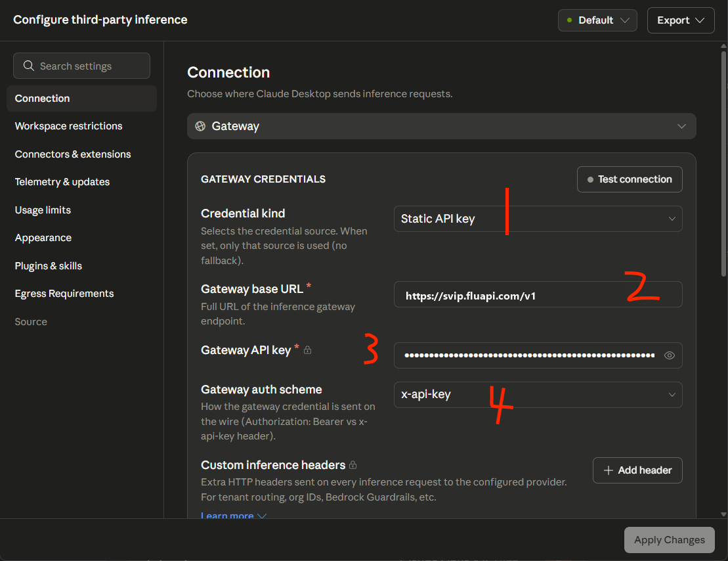Viewport: 728px width, 561px height.
Task: Click the Add header button
Action: 637,470
